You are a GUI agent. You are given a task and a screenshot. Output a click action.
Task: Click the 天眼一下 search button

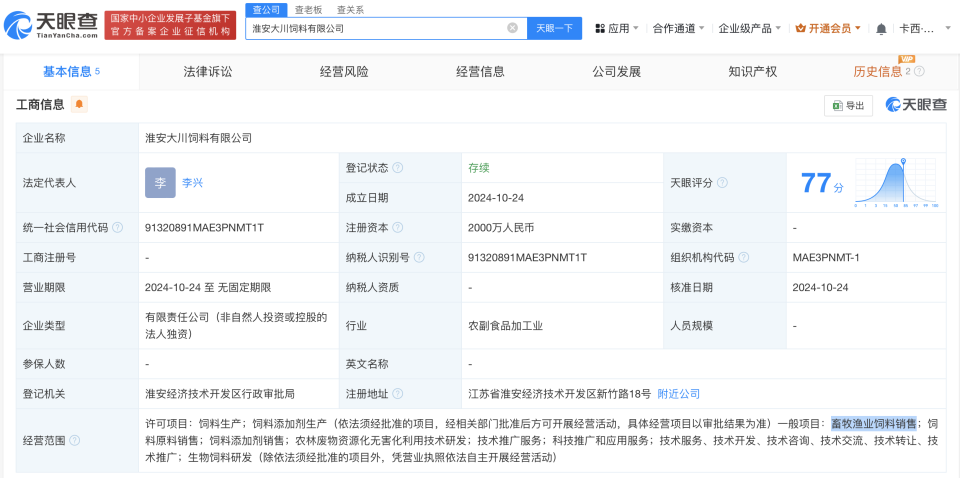555,28
